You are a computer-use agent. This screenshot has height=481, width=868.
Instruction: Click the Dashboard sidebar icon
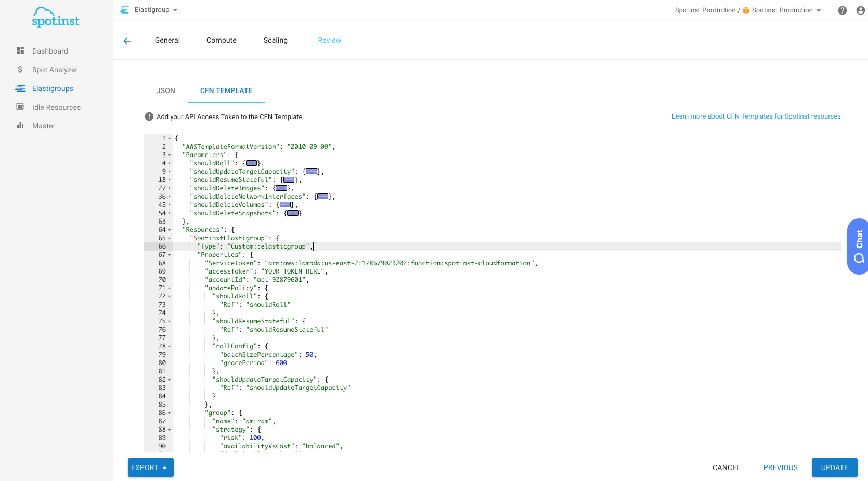(x=20, y=51)
